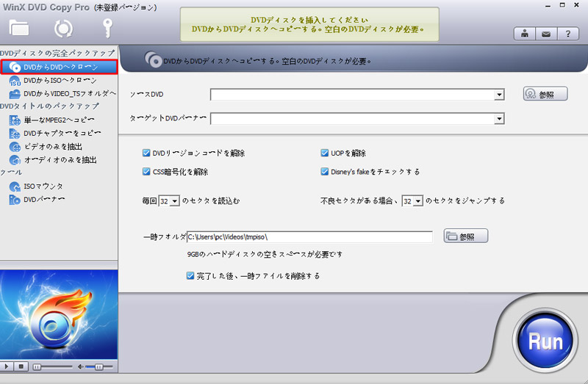Click the speaker volume icon
Screen dimensions: 588x384
(80, 367)
